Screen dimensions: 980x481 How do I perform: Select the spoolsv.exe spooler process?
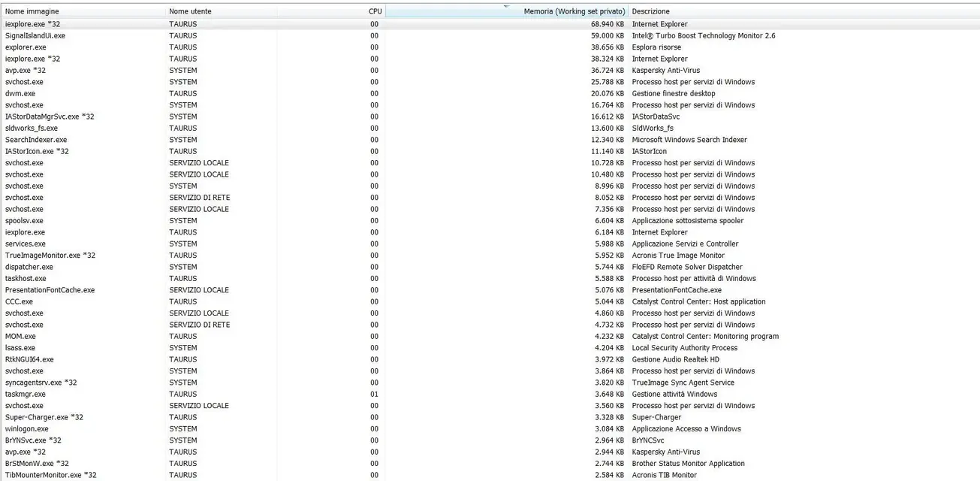click(x=24, y=221)
